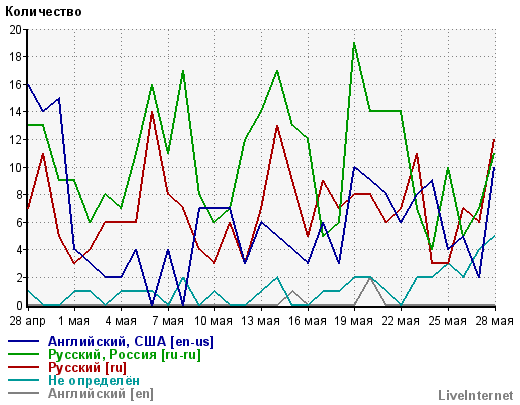Click the blue en-us legend line swatch
Screen dimensions: 520x405
tap(23, 341)
